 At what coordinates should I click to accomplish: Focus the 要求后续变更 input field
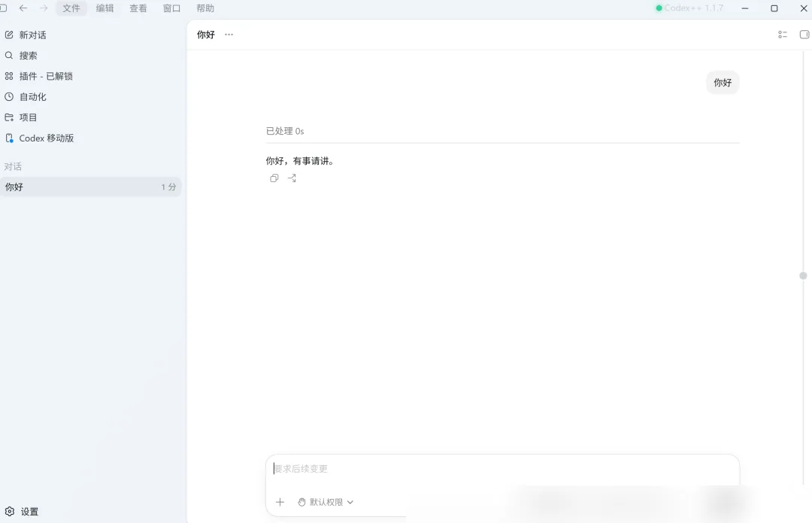point(502,469)
